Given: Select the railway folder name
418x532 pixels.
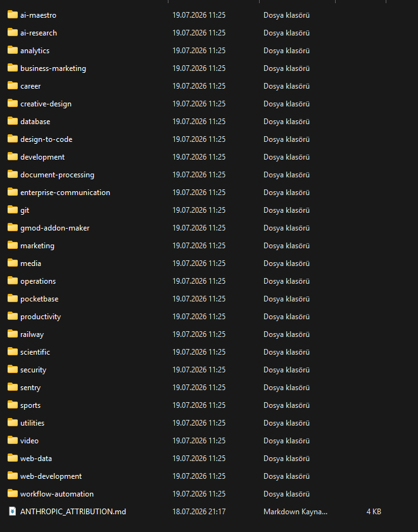Looking at the screenshot, I should click(x=32, y=334).
